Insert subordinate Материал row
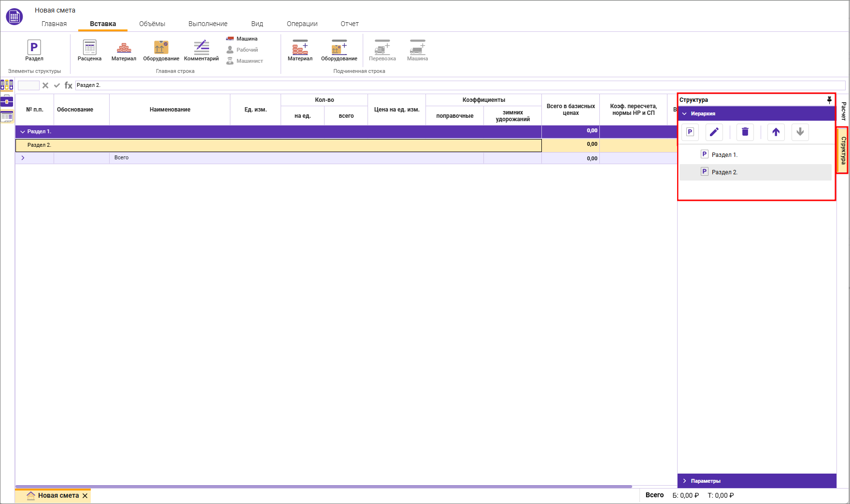850x504 pixels. pos(300,50)
